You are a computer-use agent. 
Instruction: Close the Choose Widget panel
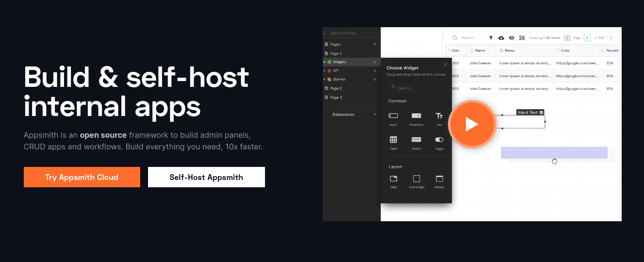(x=446, y=65)
